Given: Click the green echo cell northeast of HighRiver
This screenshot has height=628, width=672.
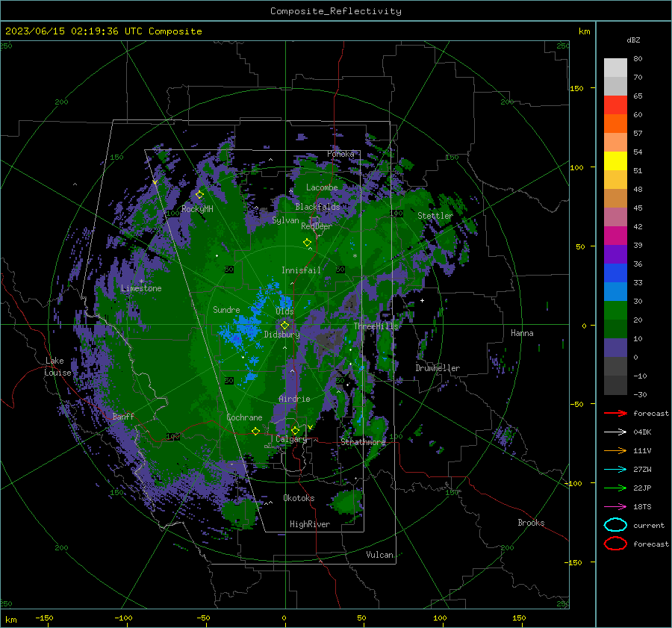Looking at the screenshot, I should pyautogui.click(x=349, y=502).
